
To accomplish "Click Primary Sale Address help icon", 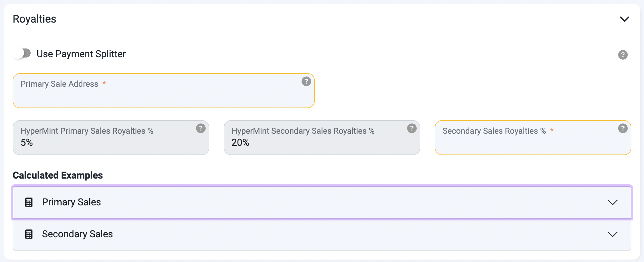I will tap(306, 81).
